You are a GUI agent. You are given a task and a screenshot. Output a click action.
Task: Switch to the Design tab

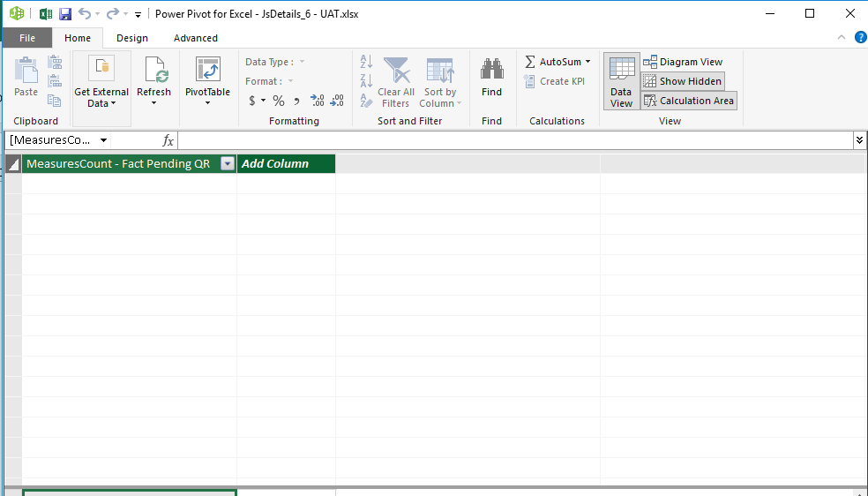tap(132, 38)
